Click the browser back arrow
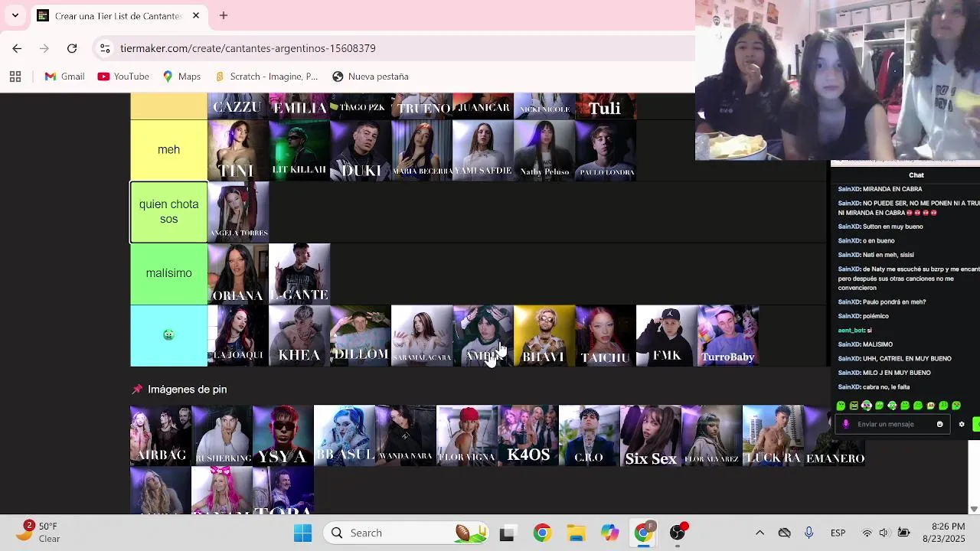 17,48
